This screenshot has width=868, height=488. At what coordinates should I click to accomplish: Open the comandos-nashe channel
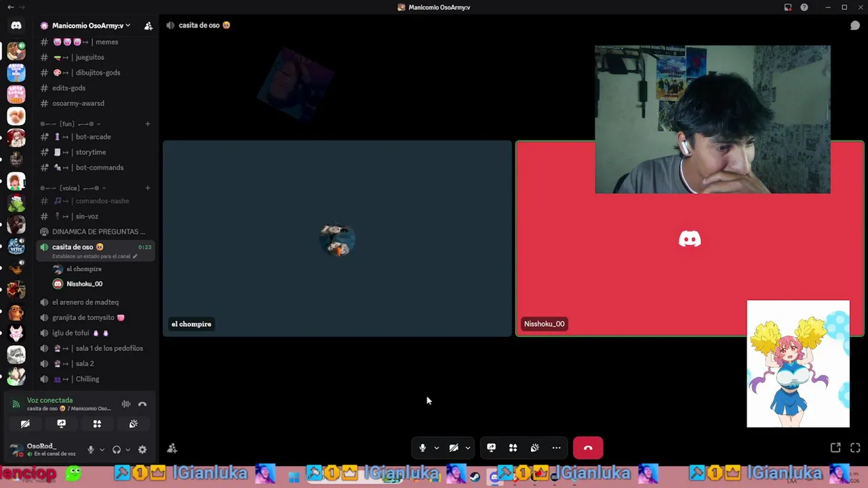(x=96, y=201)
